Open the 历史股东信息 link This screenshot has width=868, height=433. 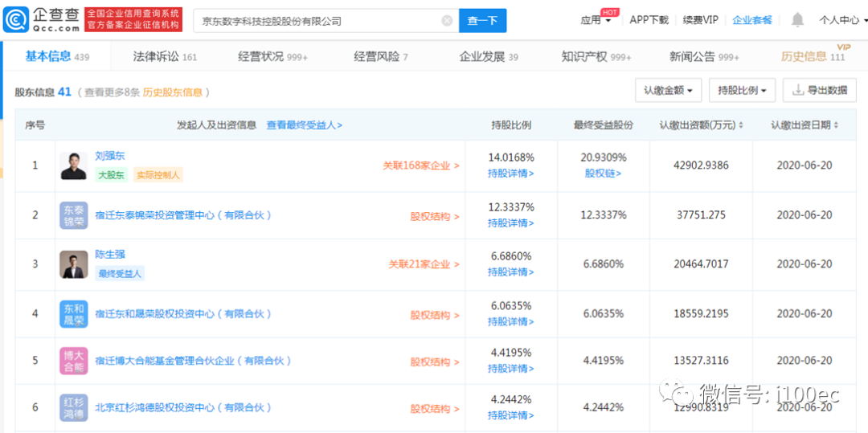(x=173, y=92)
